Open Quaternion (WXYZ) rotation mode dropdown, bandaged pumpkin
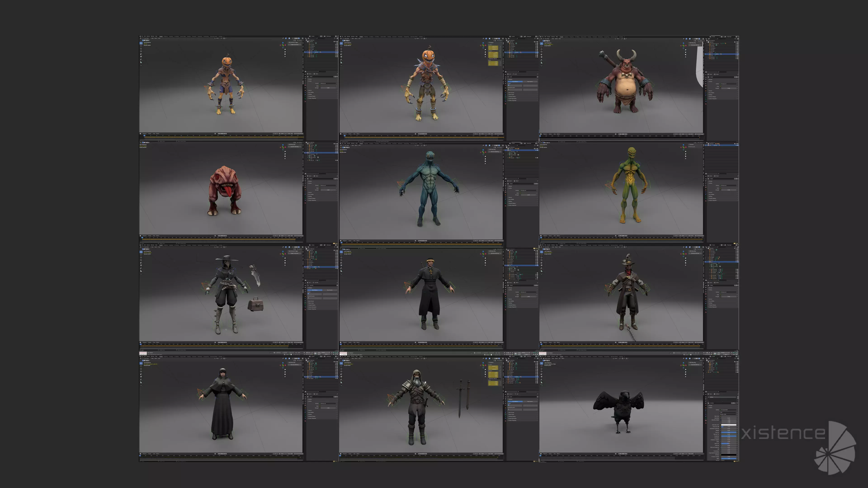 tap(495, 59)
